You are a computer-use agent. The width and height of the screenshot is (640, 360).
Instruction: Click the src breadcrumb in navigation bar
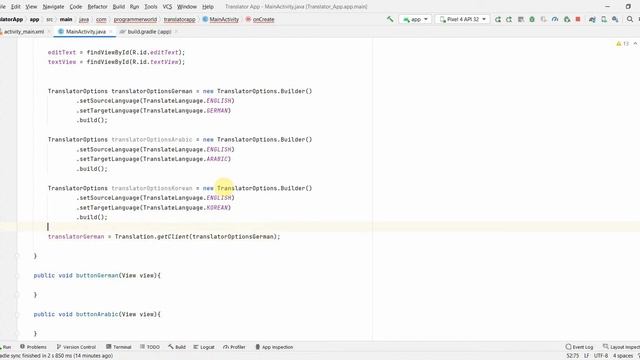coord(49,19)
